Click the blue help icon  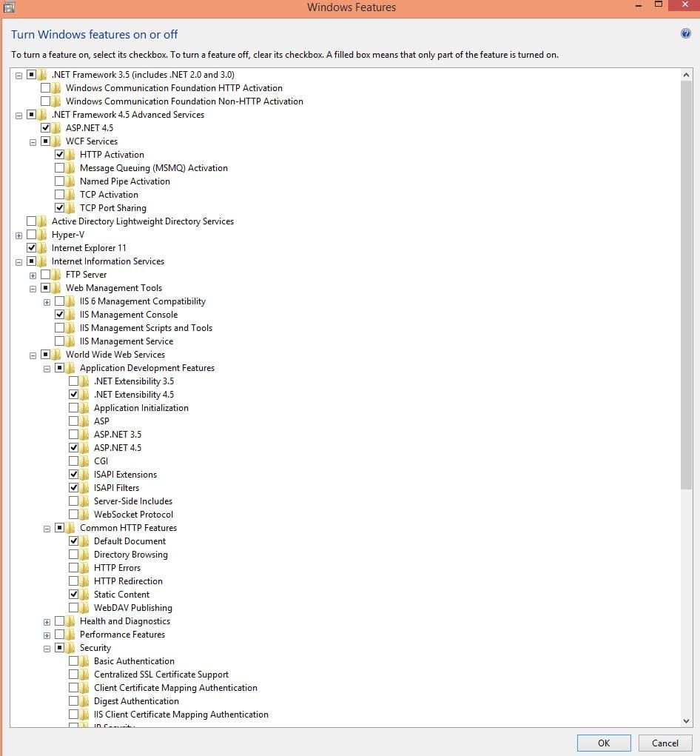685,34
